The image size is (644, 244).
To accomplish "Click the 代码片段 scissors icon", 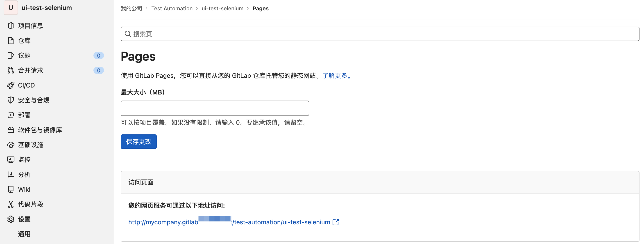I will pyautogui.click(x=11, y=204).
